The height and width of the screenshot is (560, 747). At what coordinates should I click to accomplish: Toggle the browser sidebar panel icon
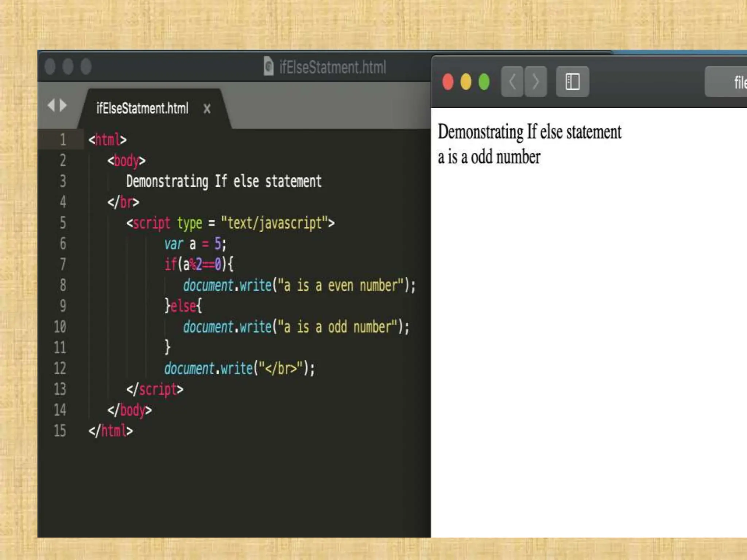point(572,82)
